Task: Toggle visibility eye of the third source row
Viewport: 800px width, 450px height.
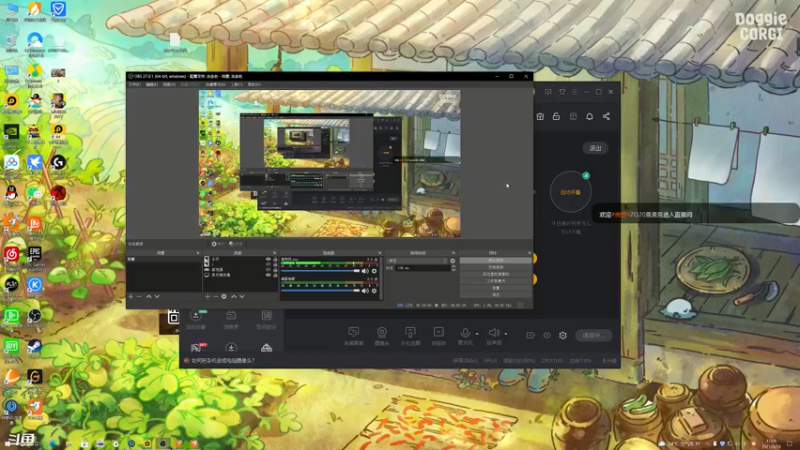Action: click(268, 269)
